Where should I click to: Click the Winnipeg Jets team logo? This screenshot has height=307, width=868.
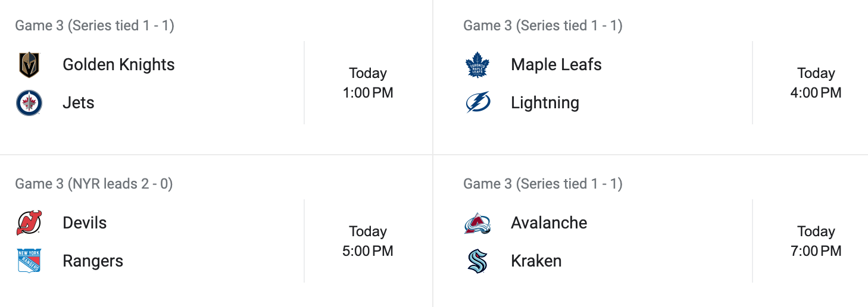[x=29, y=103]
